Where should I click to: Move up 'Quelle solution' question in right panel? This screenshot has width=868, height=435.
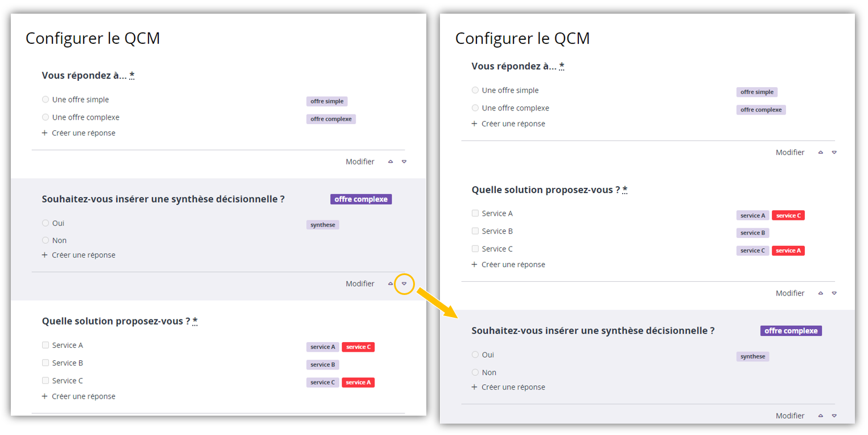(820, 293)
